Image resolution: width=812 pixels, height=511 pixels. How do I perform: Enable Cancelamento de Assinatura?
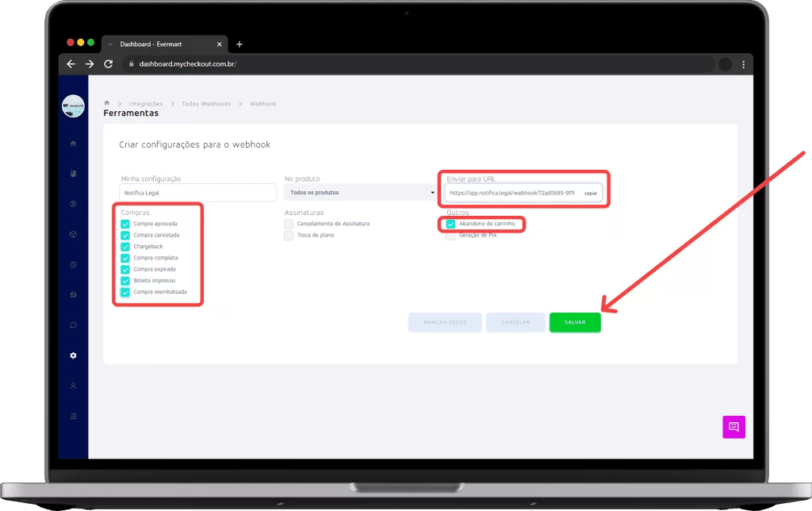coord(289,224)
